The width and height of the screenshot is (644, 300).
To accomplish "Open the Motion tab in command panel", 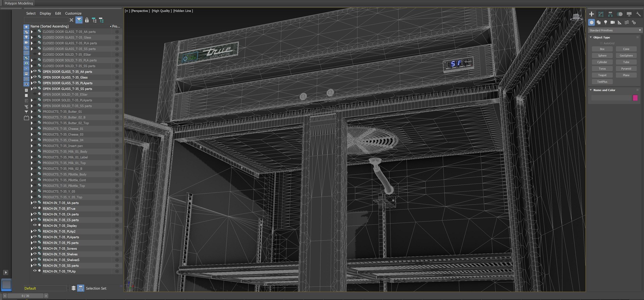I will pos(620,14).
